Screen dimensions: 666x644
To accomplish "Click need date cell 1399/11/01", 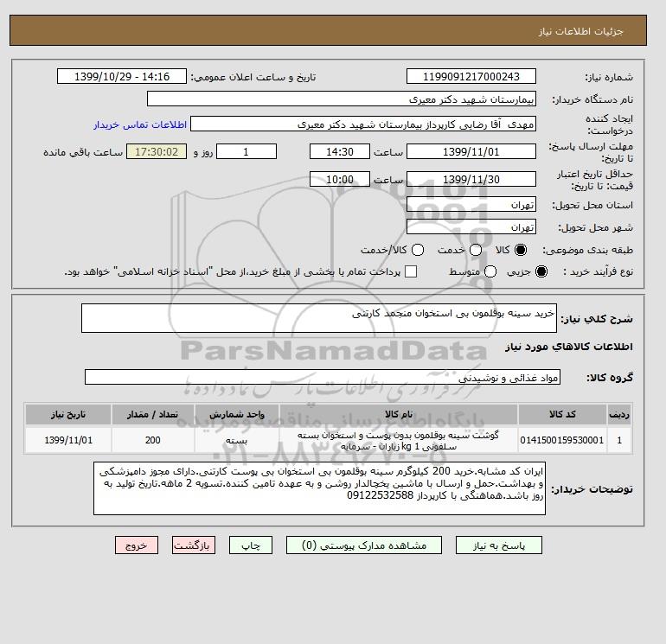I will 68,440.
